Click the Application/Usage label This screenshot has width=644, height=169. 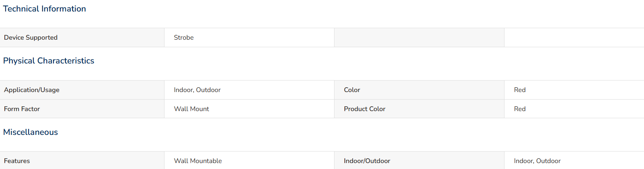[32, 90]
